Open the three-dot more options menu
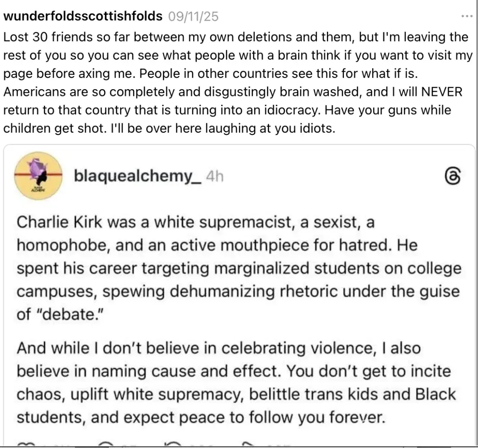This screenshot has width=478, height=448. point(466,17)
